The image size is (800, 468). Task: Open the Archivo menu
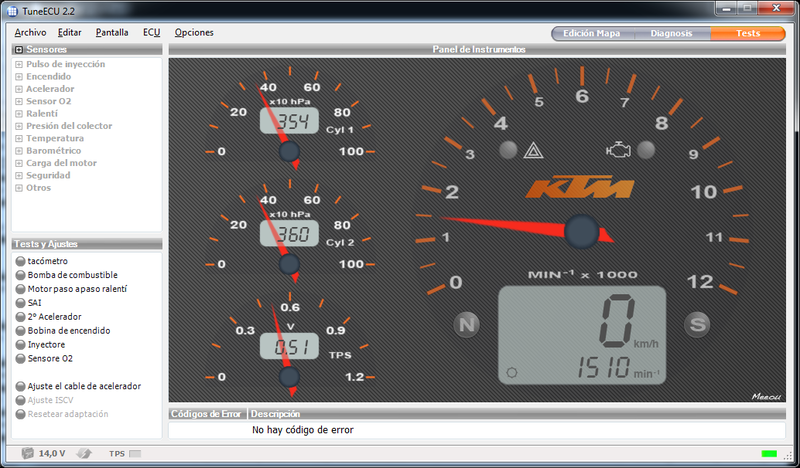30,32
